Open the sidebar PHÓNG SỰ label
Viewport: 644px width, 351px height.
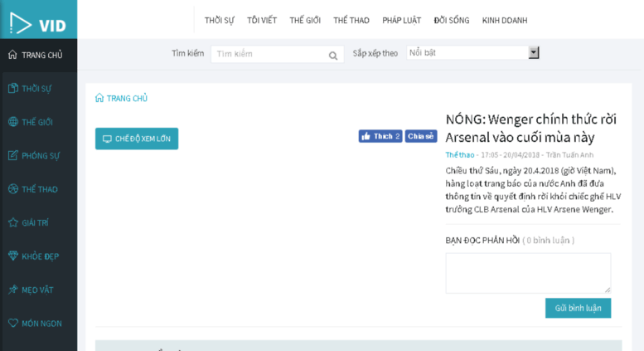41,156
